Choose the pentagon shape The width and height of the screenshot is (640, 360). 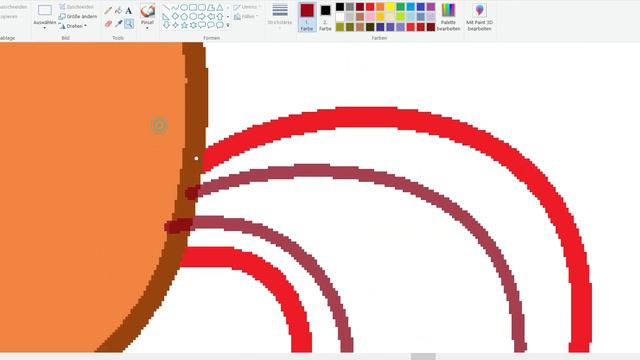coord(184,16)
